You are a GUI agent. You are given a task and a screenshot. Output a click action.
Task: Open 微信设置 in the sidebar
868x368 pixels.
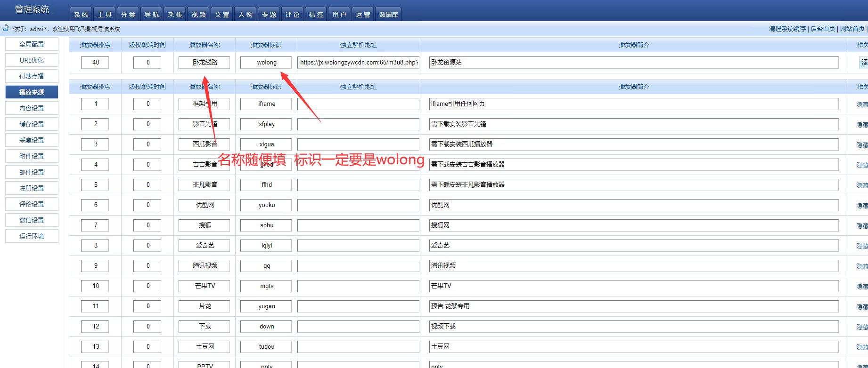tap(32, 220)
